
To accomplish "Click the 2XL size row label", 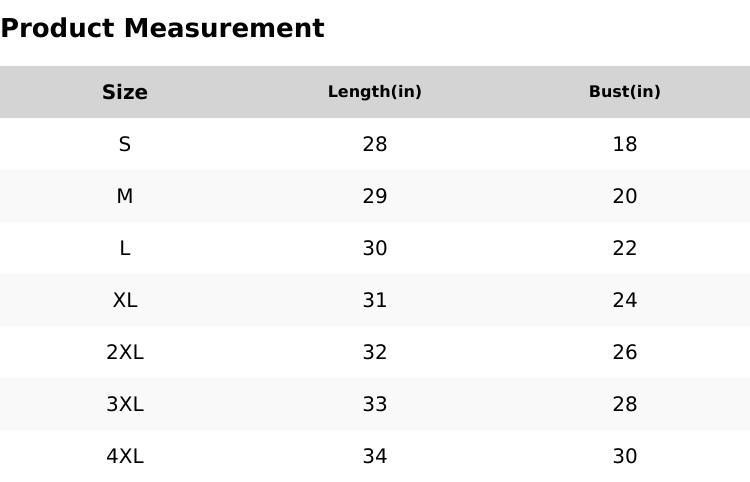I will point(125,352).
